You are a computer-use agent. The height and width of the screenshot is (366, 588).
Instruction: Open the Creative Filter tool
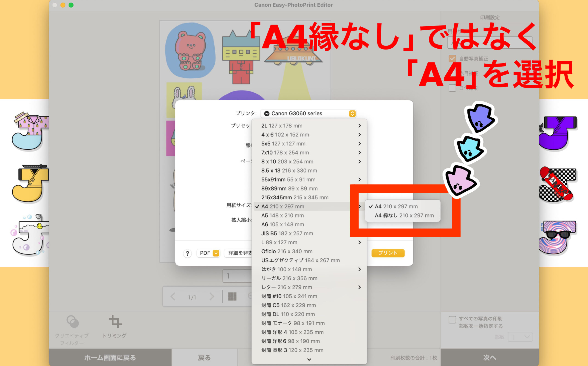(x=72, y=330)
